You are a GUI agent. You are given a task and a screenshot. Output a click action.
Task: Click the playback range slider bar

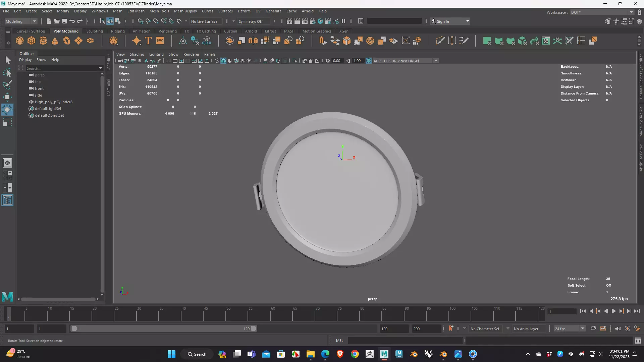[x=164, y=329]
